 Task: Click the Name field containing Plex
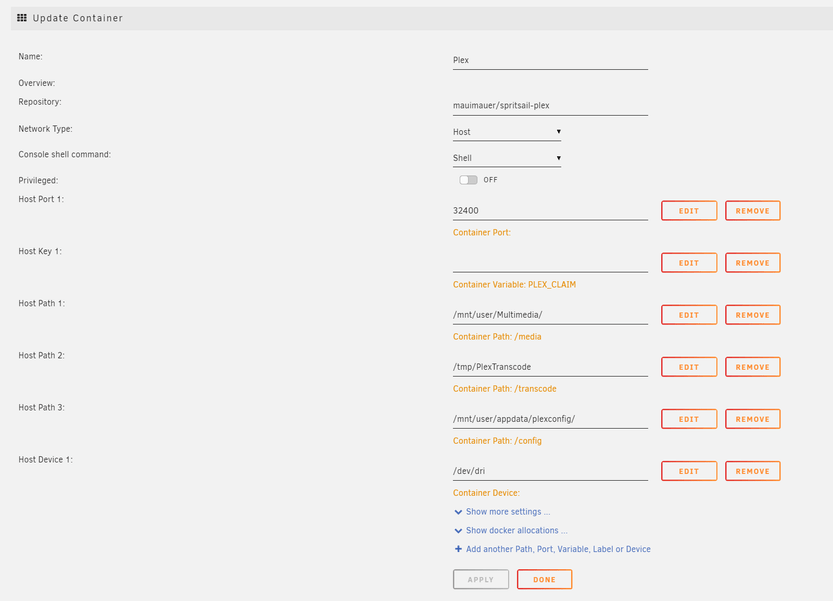pyautogui.click(x=550, y=60)
